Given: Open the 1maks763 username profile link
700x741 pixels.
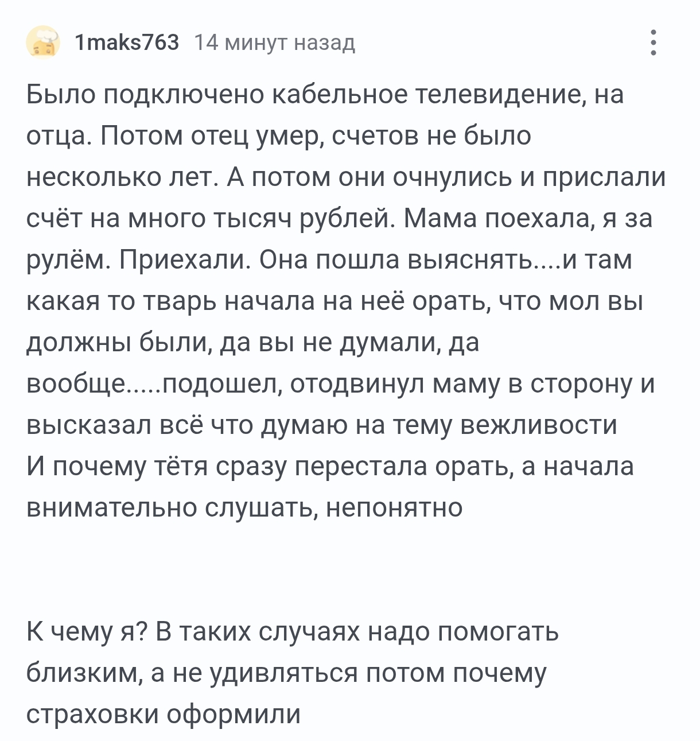Looking at the screenshot, I should click(127, 42).
